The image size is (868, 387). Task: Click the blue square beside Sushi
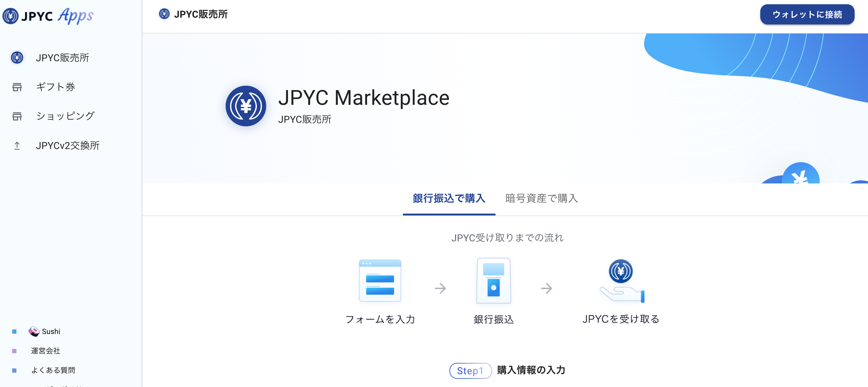tap(14, 332)
